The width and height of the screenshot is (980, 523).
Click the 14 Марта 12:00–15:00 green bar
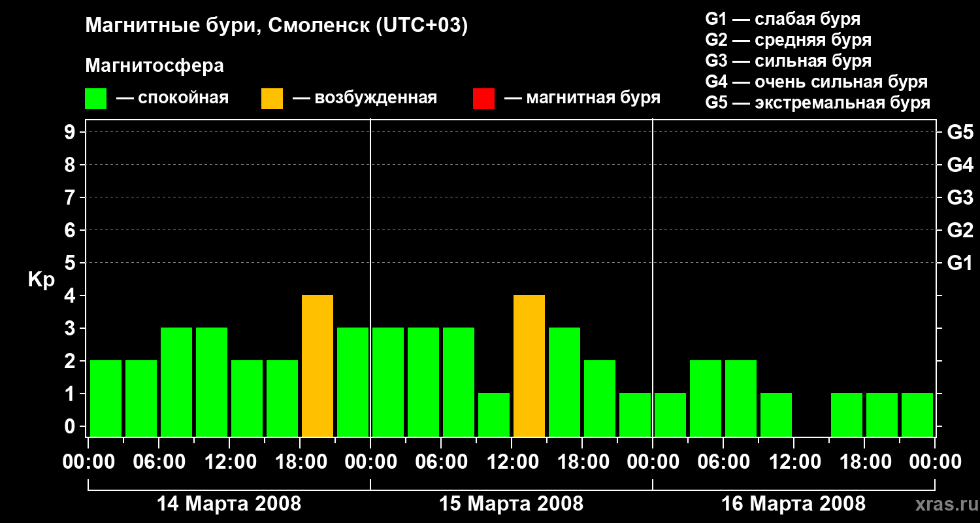tap(247, 399)
